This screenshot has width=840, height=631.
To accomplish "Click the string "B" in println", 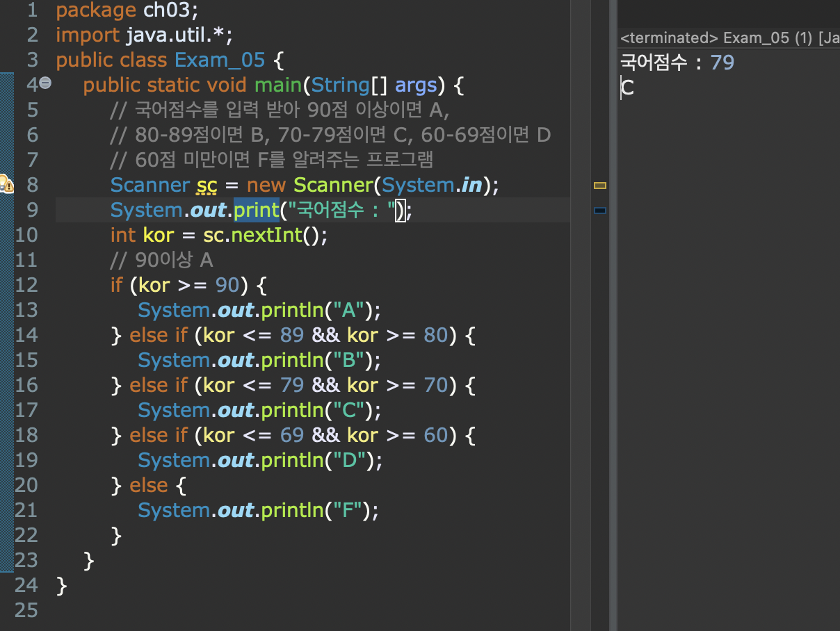I will tap(348, 360).
